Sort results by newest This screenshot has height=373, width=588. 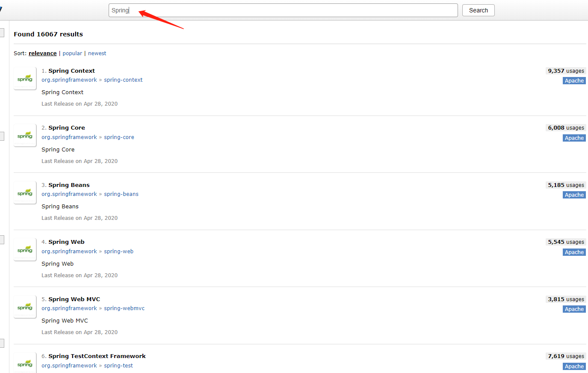click(x=97, y=53)
